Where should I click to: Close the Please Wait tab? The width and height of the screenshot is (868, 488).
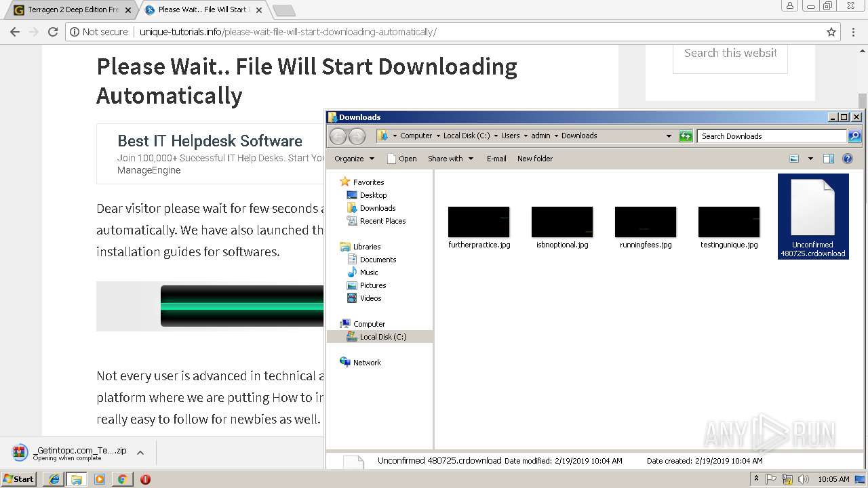pos(259,10)
